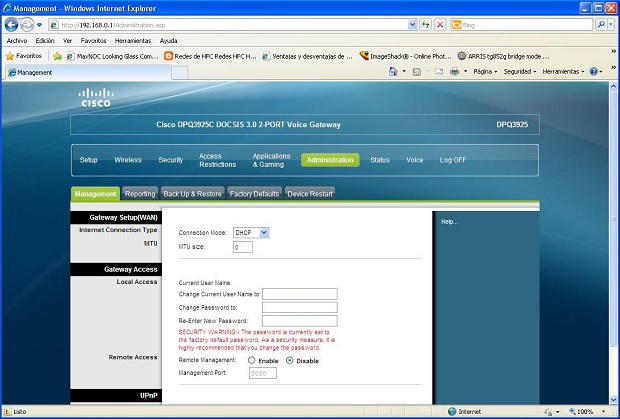Open the Archivo menu

(17, 41)
